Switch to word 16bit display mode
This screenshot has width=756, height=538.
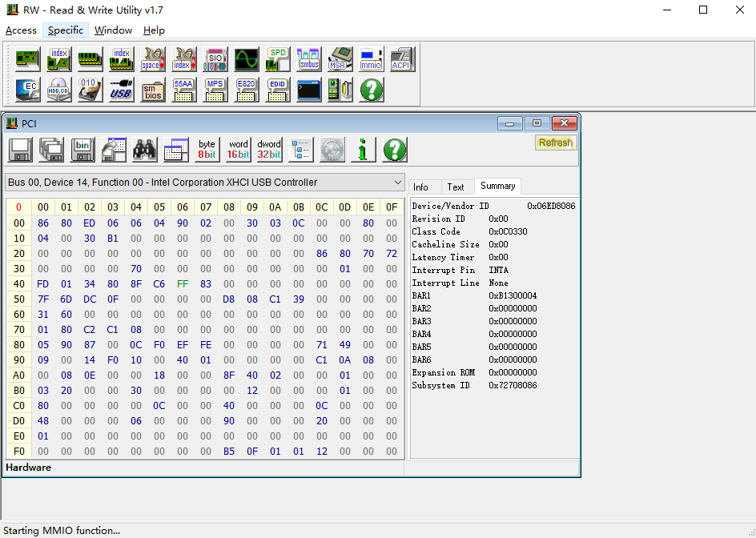239,150
